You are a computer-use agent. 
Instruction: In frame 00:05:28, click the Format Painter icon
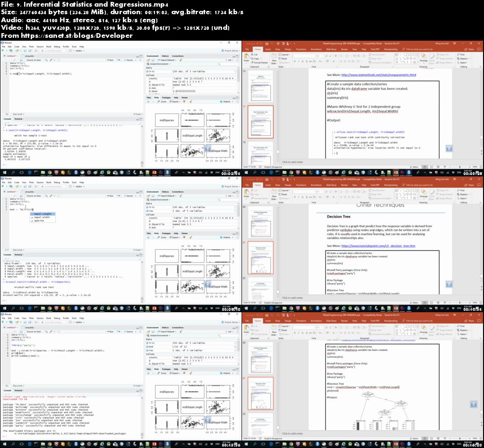click(x=252, y=62)
